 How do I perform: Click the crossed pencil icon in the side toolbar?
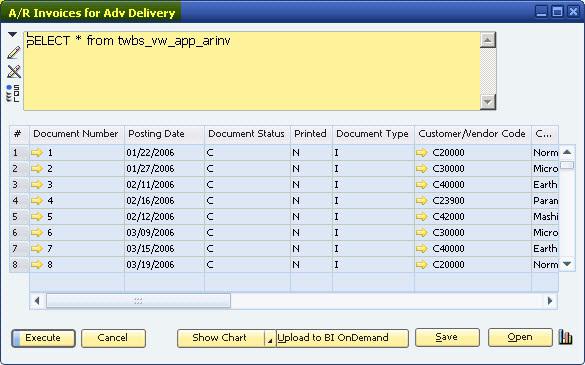click(x=14, y=71)
